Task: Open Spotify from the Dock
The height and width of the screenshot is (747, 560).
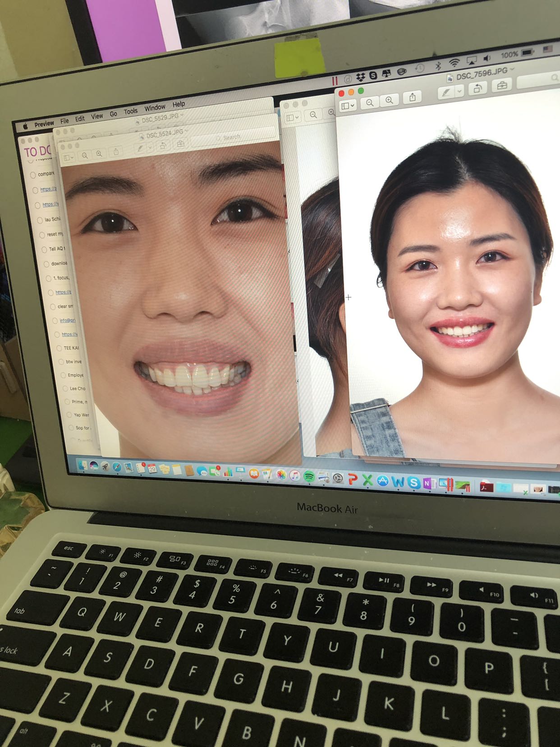Action: click(x=309, y=476)
